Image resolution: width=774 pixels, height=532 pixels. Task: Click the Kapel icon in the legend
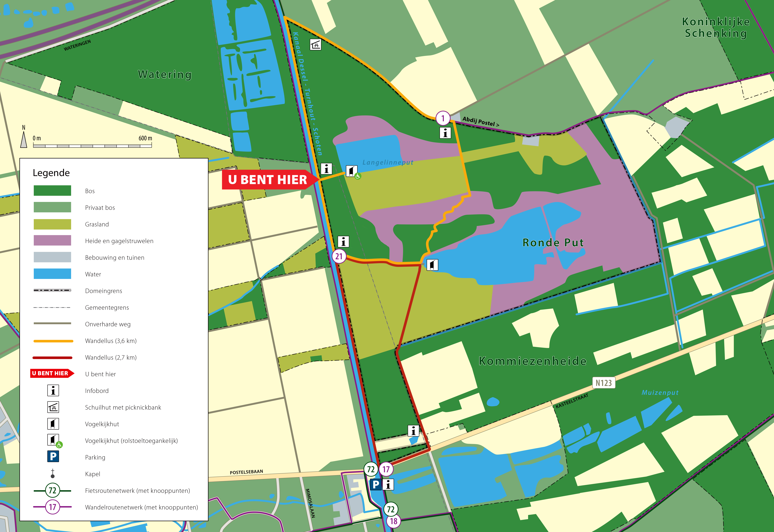(53, 474)
